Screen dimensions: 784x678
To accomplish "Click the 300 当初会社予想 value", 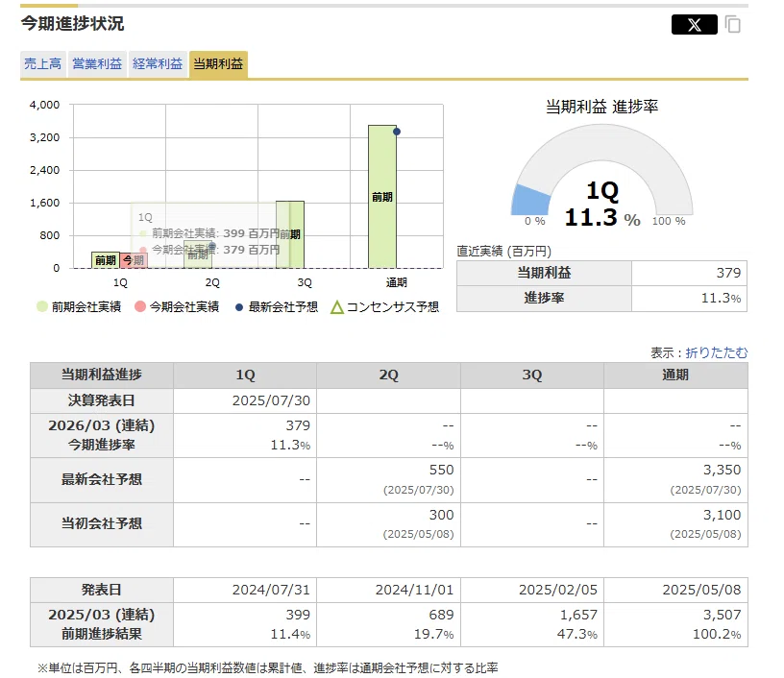I will click(442, 515).
